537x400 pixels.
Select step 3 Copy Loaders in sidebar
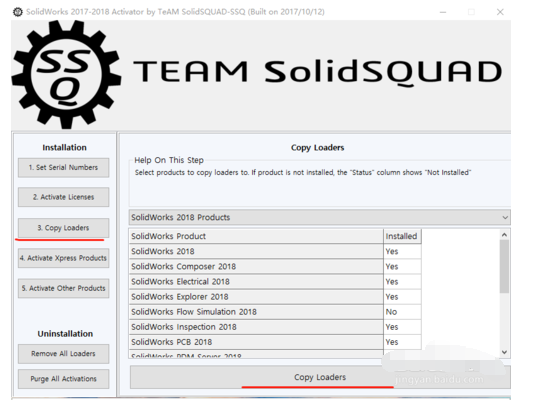click(63, 228)
